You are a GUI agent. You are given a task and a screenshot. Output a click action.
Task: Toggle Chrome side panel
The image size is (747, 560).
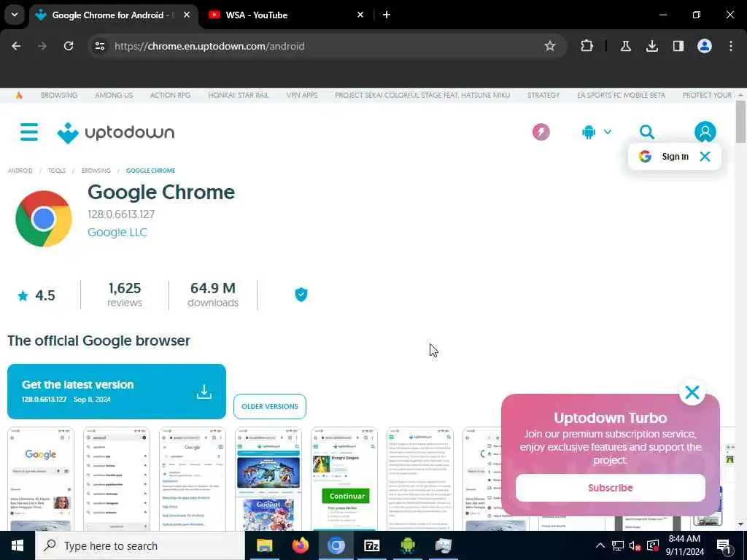point(678,46)
